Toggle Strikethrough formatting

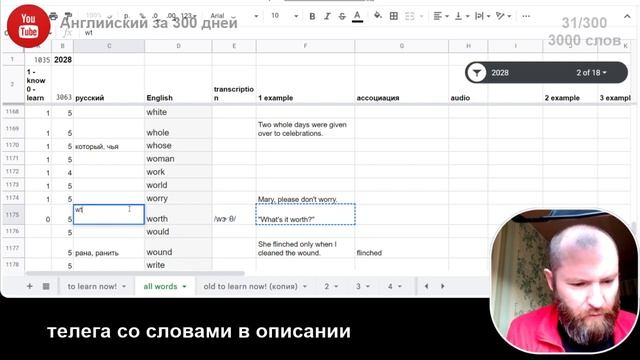coord(342,16)
